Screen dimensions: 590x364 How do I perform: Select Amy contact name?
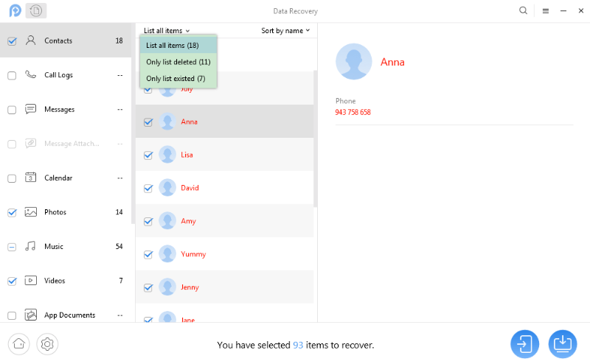coord(188,221)
